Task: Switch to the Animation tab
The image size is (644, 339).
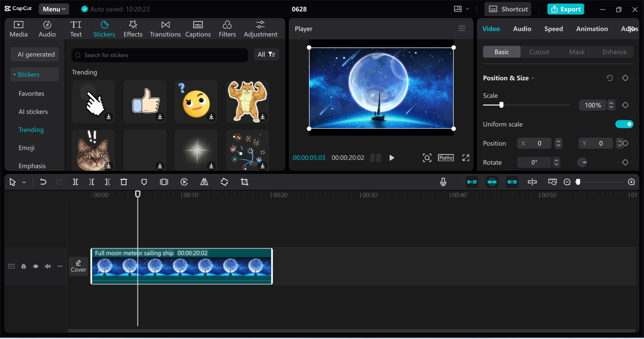Action: pyautogui.click(x=592, y=29)
